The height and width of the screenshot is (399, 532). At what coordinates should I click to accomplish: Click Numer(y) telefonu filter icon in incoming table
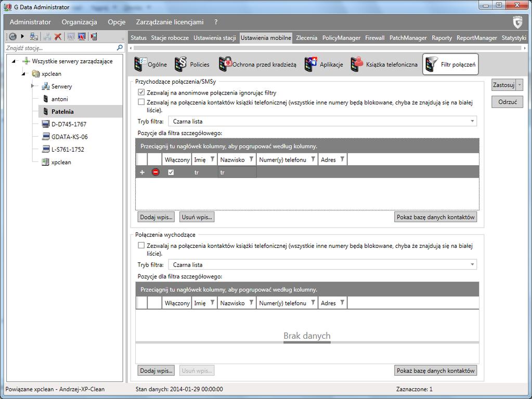pos(313,159)
